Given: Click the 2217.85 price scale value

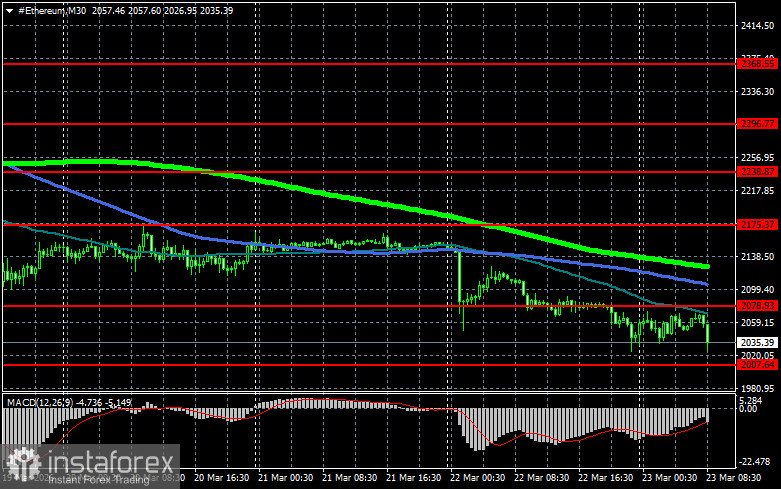Looking at the screenshot, I should click(758, 191).
